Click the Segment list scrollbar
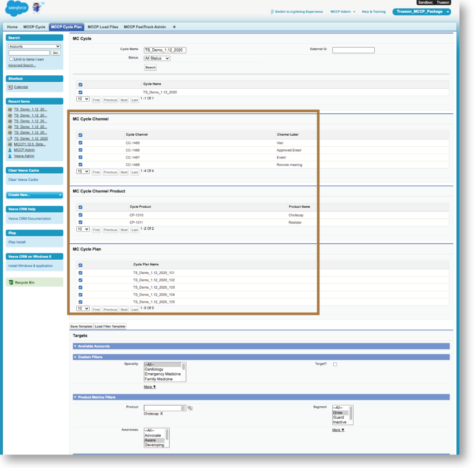The height and width of the screenshot is (468, 476). (351, 415)
